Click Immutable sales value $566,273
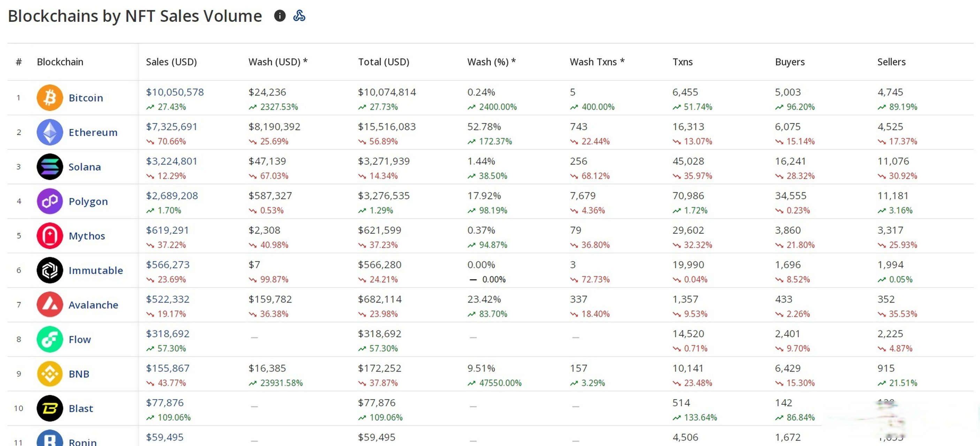The image size is (980, 446). [168, 264]
